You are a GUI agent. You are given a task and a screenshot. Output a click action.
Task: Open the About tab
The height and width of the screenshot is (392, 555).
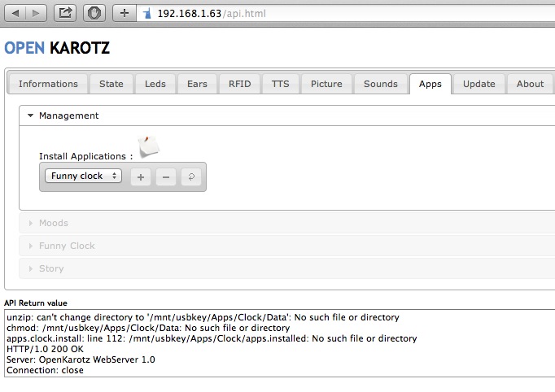point(530,84)
